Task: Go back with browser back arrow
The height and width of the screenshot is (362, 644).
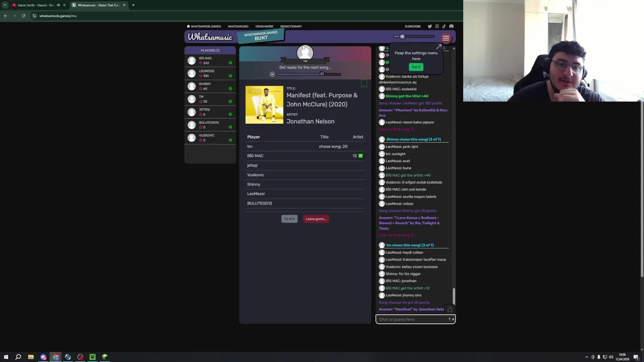Action: pos(5,16)
